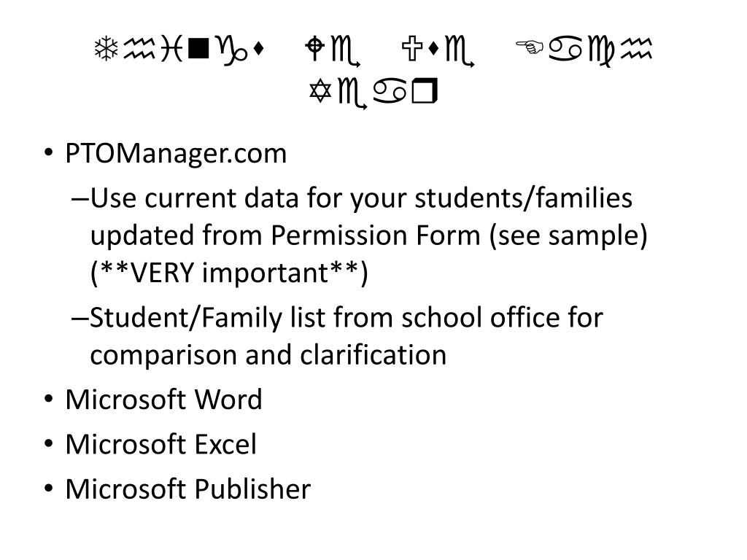This screenshot has width=747, height=560.
Task: Click the 'comparison and clarification' text
Action: point(268,355)
